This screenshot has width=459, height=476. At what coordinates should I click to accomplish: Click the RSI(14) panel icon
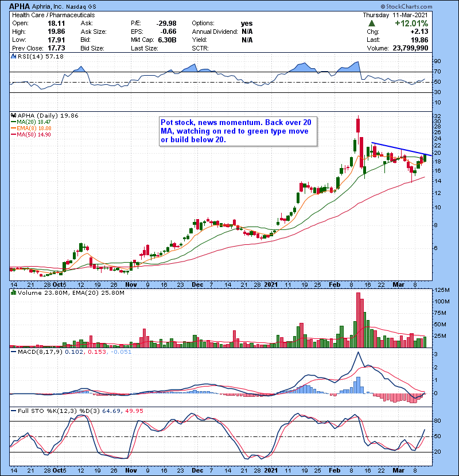pos(13,56)
